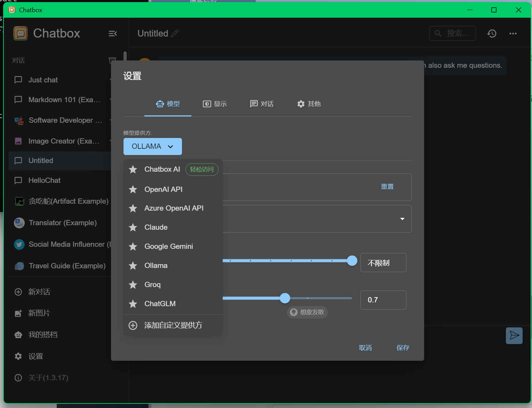The height and width of the screenshot is (408, 532).
Task: Click Social Media Influencer Twitter avatar
Action: 19,244
